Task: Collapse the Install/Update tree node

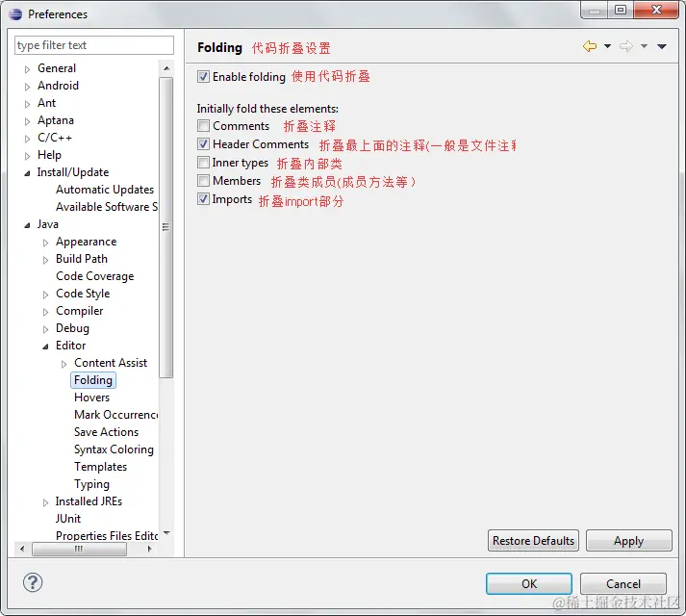Action: [x=27, y=173]
